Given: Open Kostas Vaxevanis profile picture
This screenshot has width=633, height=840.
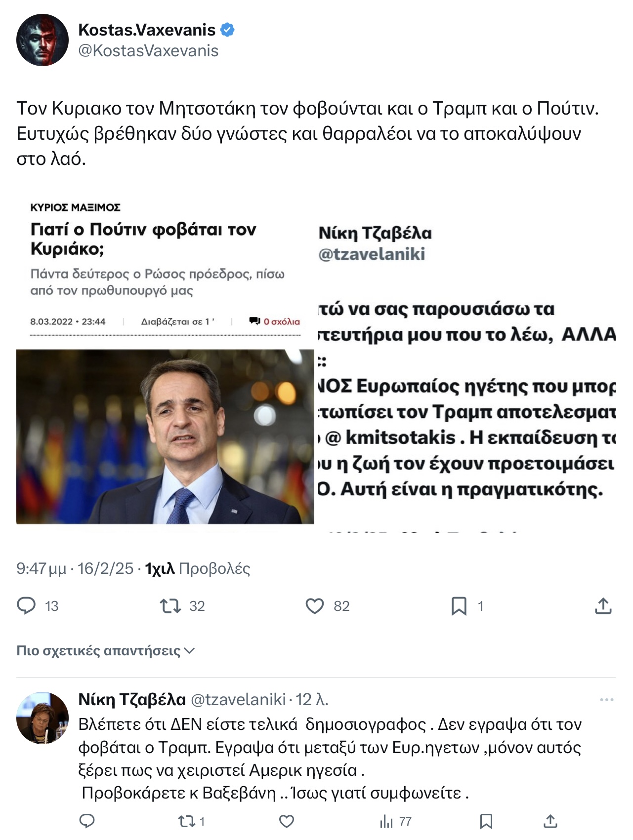Looking at the screenshot, I should click(x=42, y=40).
